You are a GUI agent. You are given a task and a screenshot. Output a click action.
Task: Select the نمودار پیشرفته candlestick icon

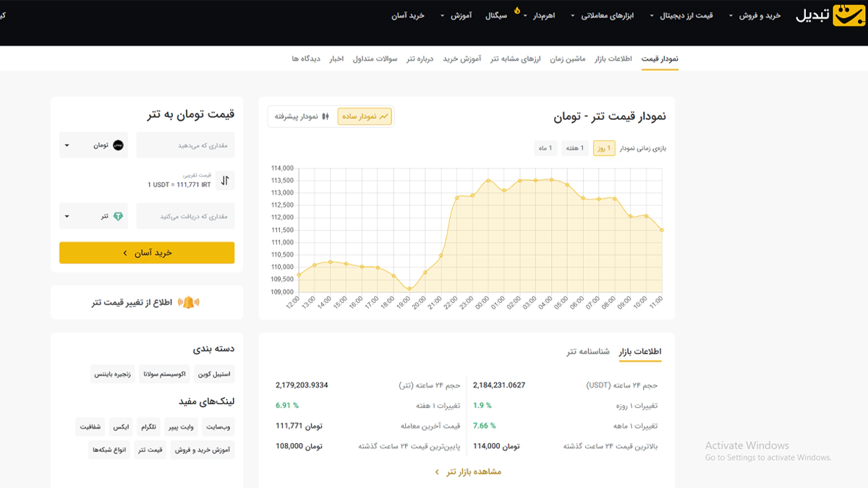pyautogui.click(x=325, y=116)
